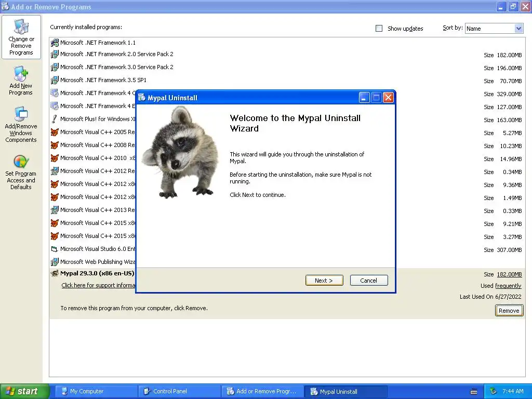Select Change or Remove Programs sidebar icon
The width and height of the screenshot is (532, 399).
pos(21,37)
